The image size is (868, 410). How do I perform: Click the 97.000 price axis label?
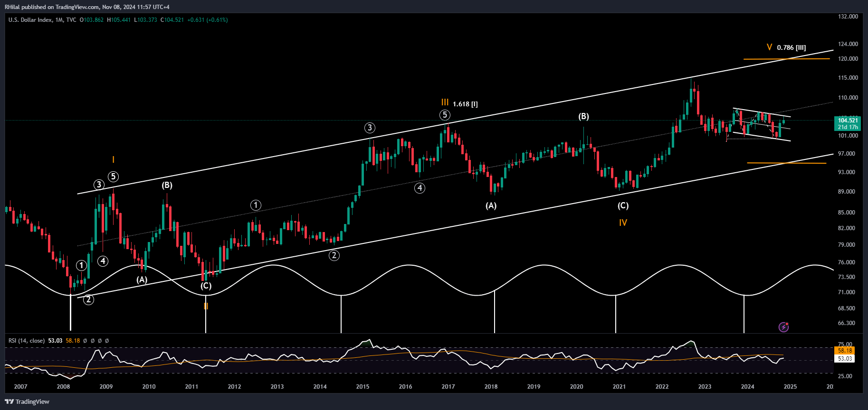[x=847, y=154]
